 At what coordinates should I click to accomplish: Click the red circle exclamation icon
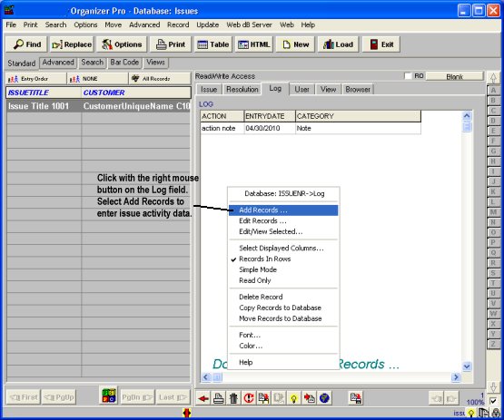point(249,398)
